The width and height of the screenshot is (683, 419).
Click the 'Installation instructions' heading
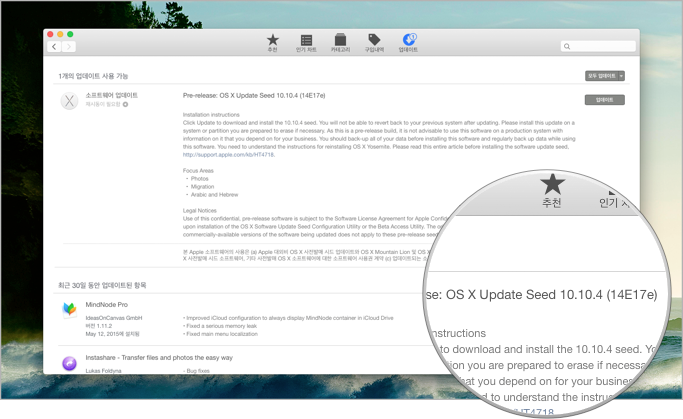pyautogui.click(x=211, y=115)
